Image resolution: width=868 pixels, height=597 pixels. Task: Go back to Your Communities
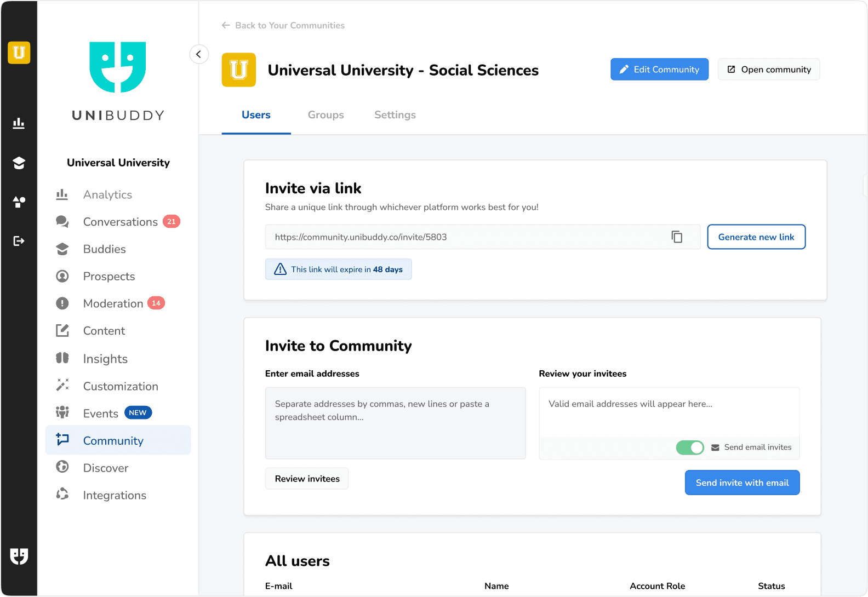tap(283, 25)
